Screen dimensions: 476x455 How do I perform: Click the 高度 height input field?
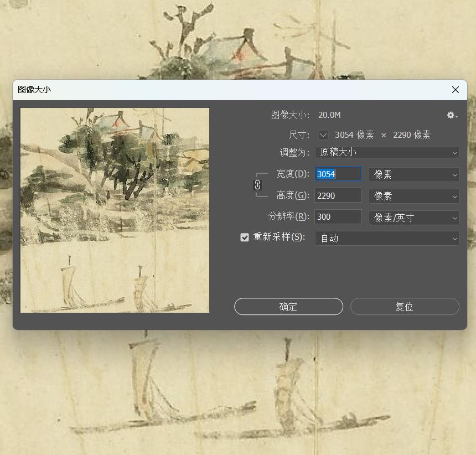[x=338, y=195]
